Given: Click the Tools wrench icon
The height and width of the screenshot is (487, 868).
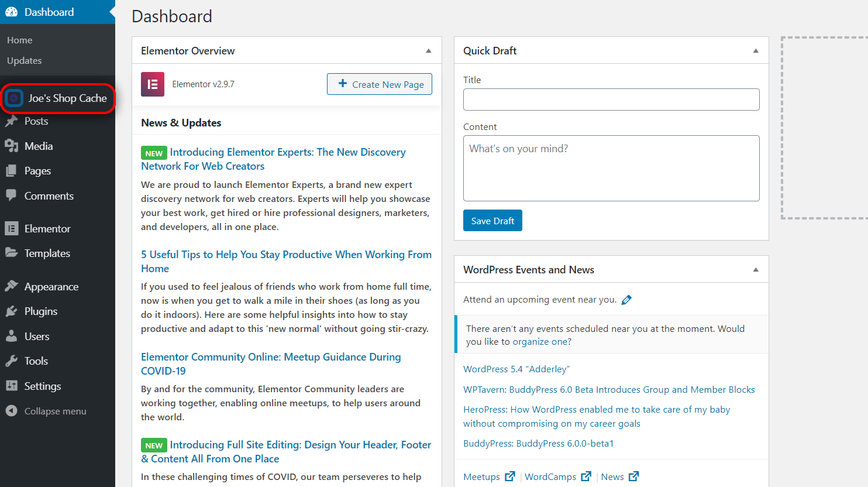Looking at the screenshot, I should 12,361.
